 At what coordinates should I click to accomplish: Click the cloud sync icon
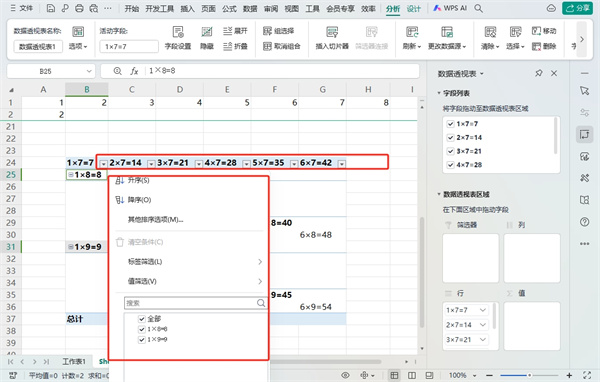tap(551, 8)
